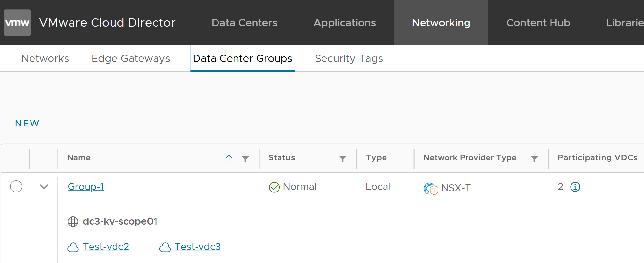This screenshot has width=644, height=263.
Task: Open the Status column filter
Action: [343, 159]
